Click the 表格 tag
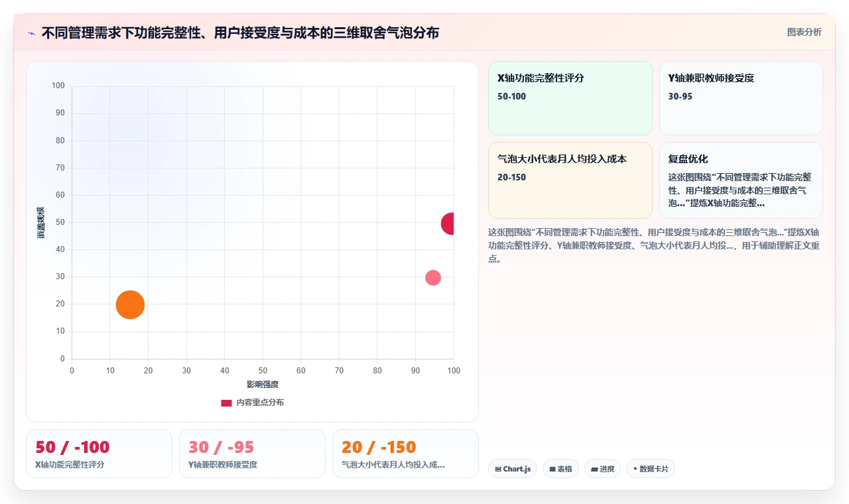The width and height of the screenshot is (849, 504). [560, 469]
